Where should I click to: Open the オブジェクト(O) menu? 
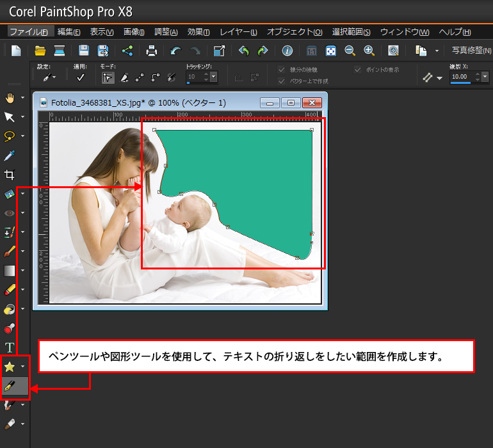(x=295, y=32)
